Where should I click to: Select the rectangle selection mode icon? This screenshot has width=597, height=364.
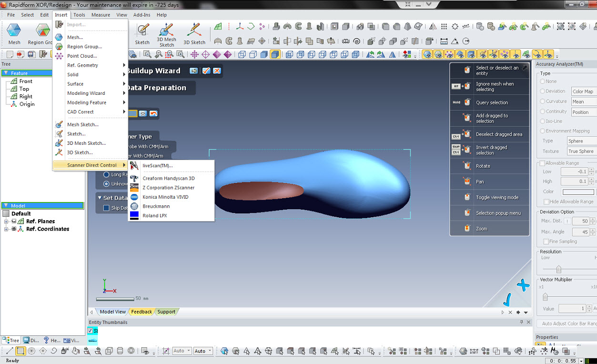[20, 351]
